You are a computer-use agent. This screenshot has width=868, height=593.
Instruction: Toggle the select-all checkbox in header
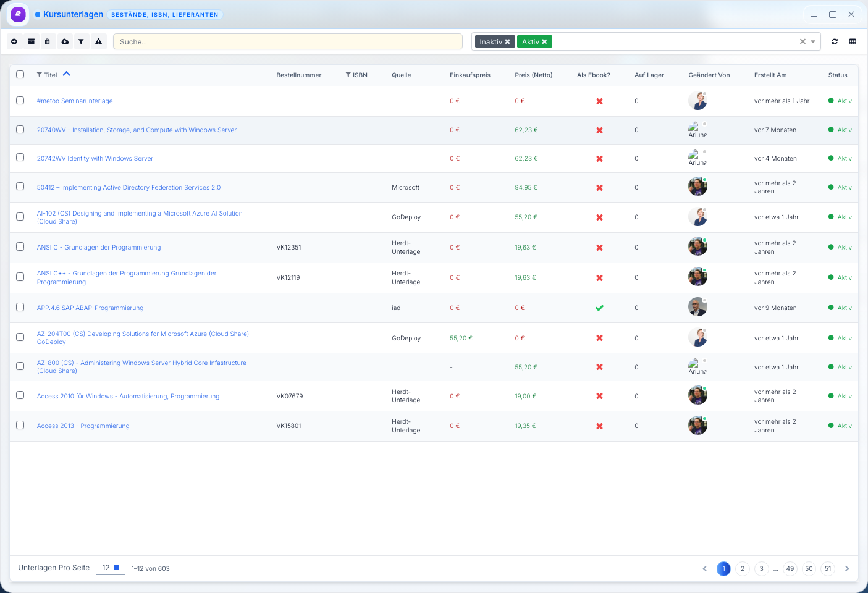[20, 75]
